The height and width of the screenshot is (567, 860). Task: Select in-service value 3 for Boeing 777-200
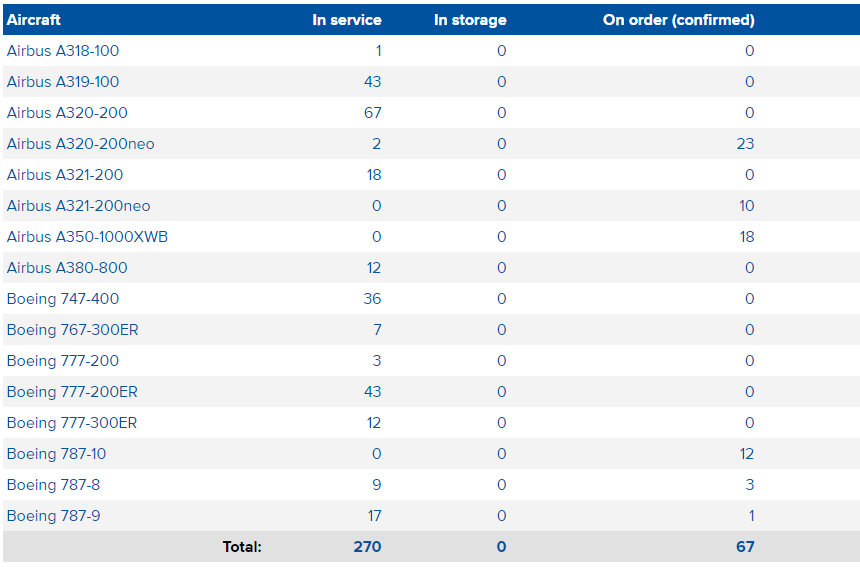(x=377, y=361)
